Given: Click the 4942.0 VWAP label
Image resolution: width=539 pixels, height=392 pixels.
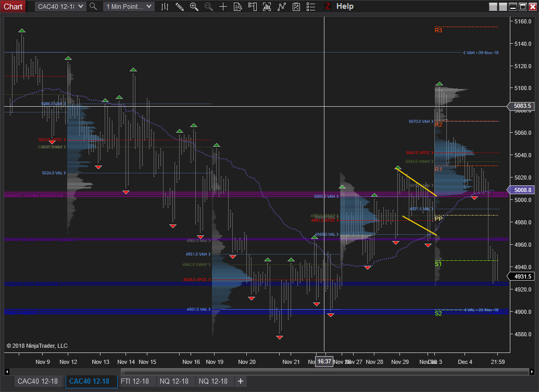Looking at the screenshot, I should 196,264.
